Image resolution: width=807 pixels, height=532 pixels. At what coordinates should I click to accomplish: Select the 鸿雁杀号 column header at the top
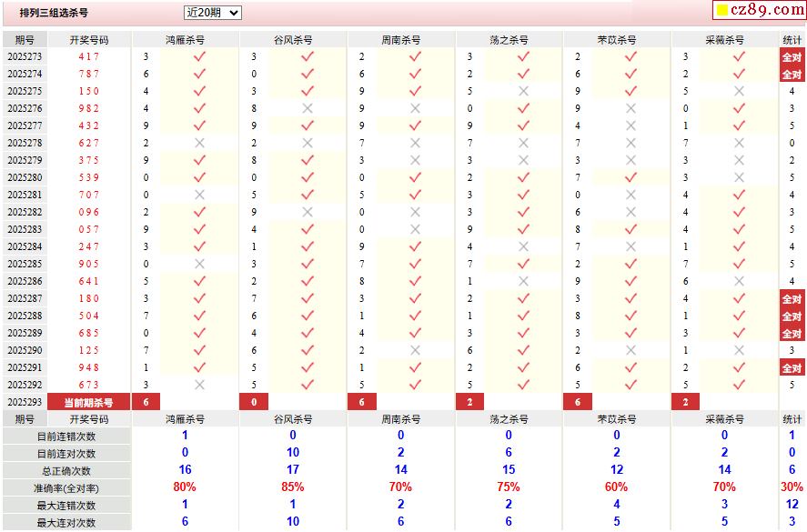pyautogui.click(x=185, y=40)
